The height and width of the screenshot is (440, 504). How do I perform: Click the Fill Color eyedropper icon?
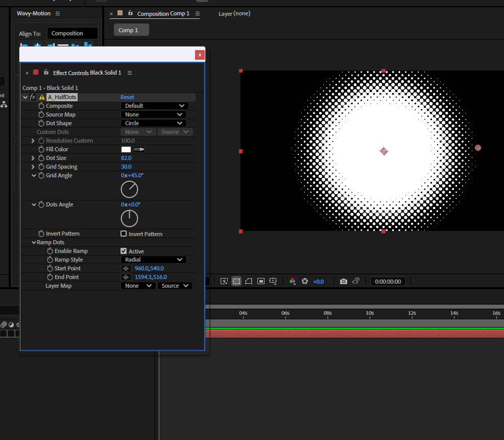(x=139, y=149)
